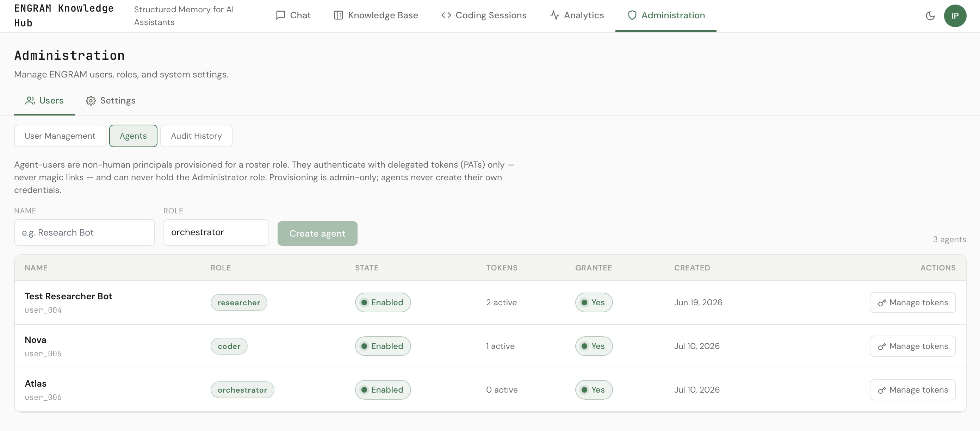Screen dimensions: 980x431
Task: Click the orchestrator role badge in Atlas row
Action: (242, 390)
